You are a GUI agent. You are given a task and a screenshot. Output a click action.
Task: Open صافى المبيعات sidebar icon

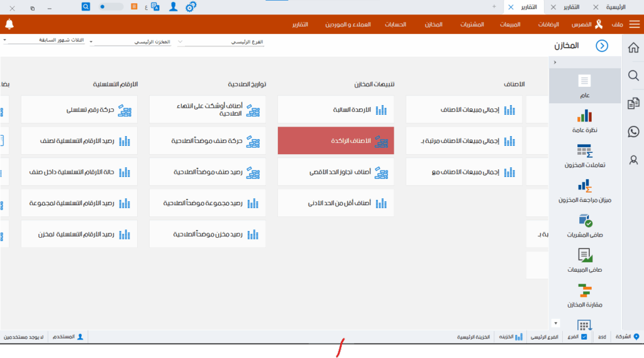585,255
